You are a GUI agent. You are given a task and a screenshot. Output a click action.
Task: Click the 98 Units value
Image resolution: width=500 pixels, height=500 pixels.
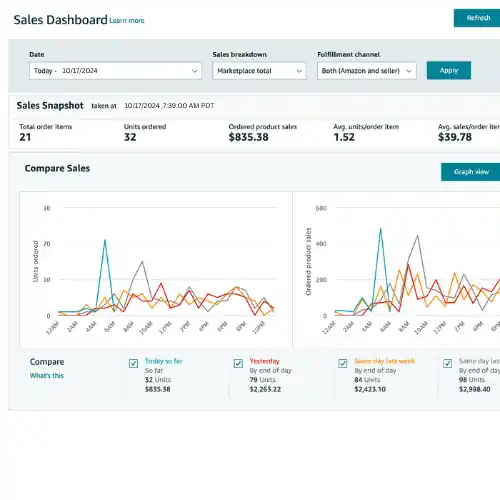(472, 380)
